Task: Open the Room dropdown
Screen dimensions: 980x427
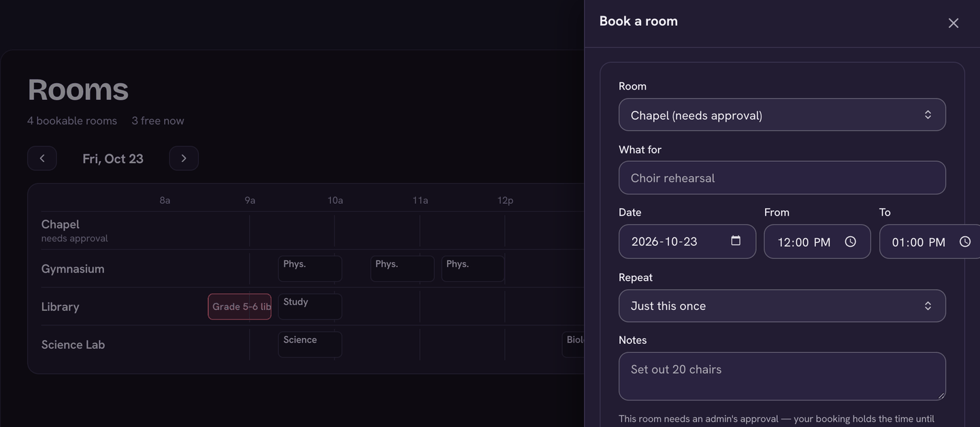Action: click(x=782, y=115)
